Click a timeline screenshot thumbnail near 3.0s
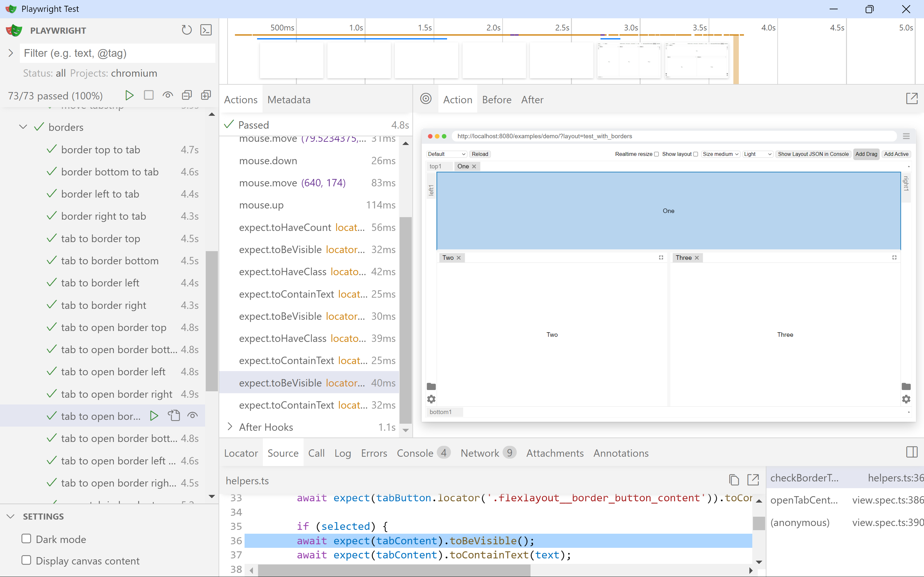This screenshot has height=577, width=924. (629, 60)
